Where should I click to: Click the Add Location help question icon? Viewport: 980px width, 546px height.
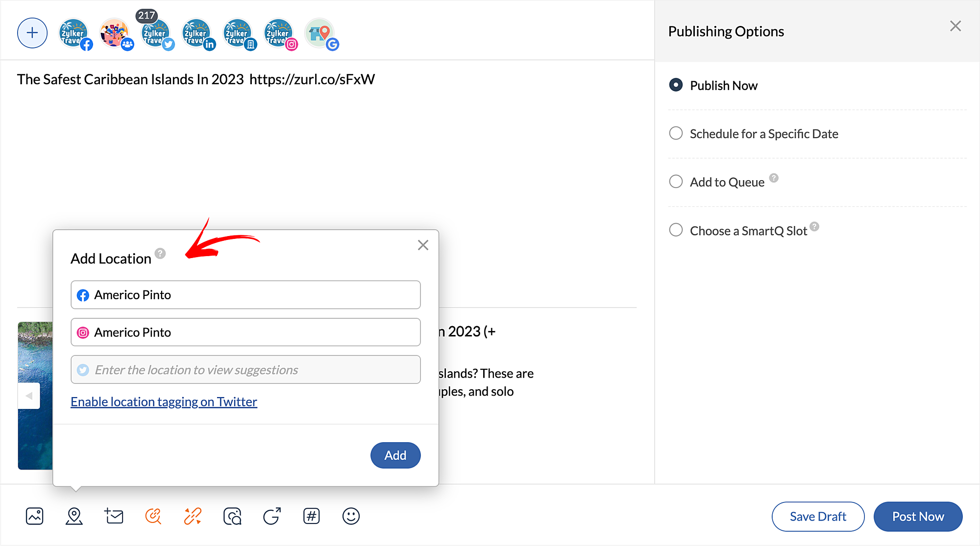tap(160, 253)
